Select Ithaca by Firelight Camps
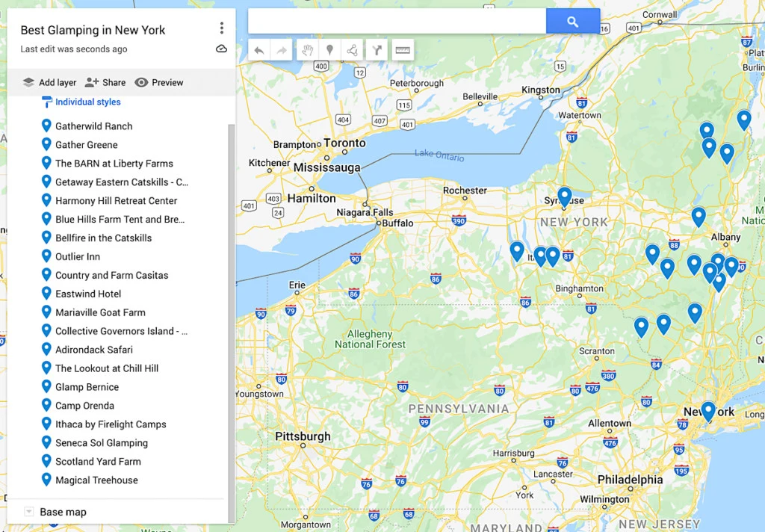Image resolution: width=765 pixels, height=532 pixels. (111, 424)
